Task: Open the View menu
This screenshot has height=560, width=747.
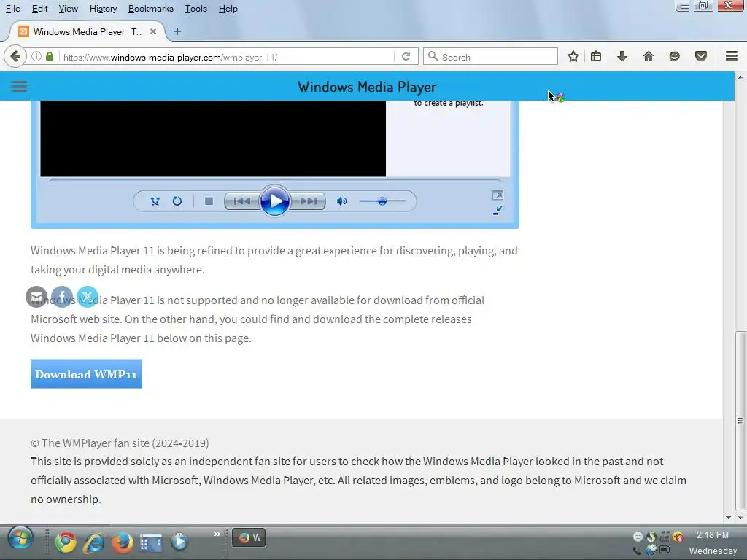Action: tap(68, 9)
